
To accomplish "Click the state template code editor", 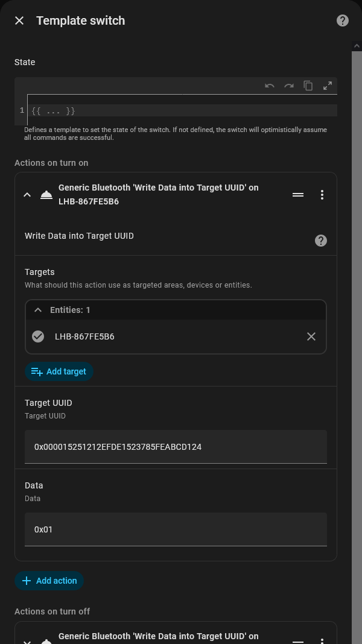I will tap(181, 111).
